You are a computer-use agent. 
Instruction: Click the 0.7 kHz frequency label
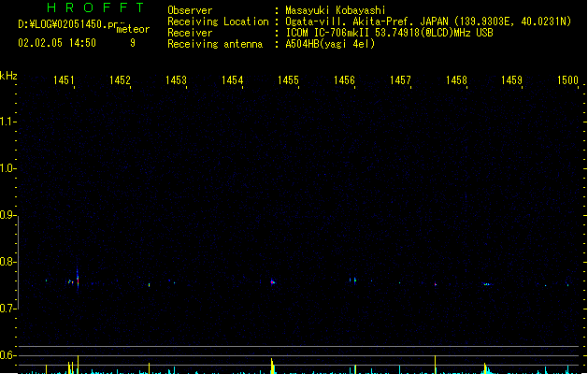point(7,309)
